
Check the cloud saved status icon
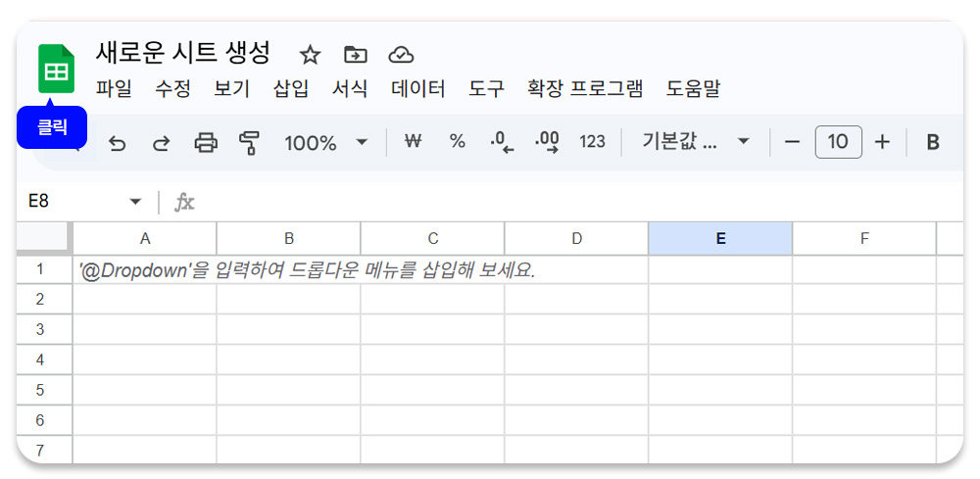pyautogui.click(x=401, y=56)
